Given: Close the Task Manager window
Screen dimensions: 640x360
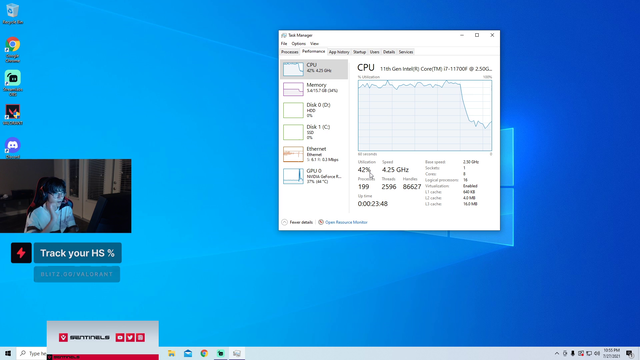Looking at the screenshot, I should point(492,35).
